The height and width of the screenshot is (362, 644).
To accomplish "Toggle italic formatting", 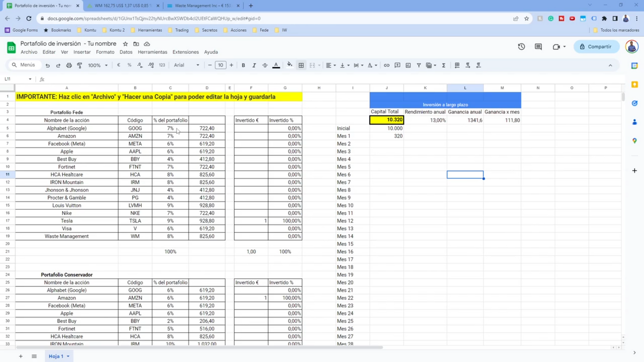I will coord(254,65).
